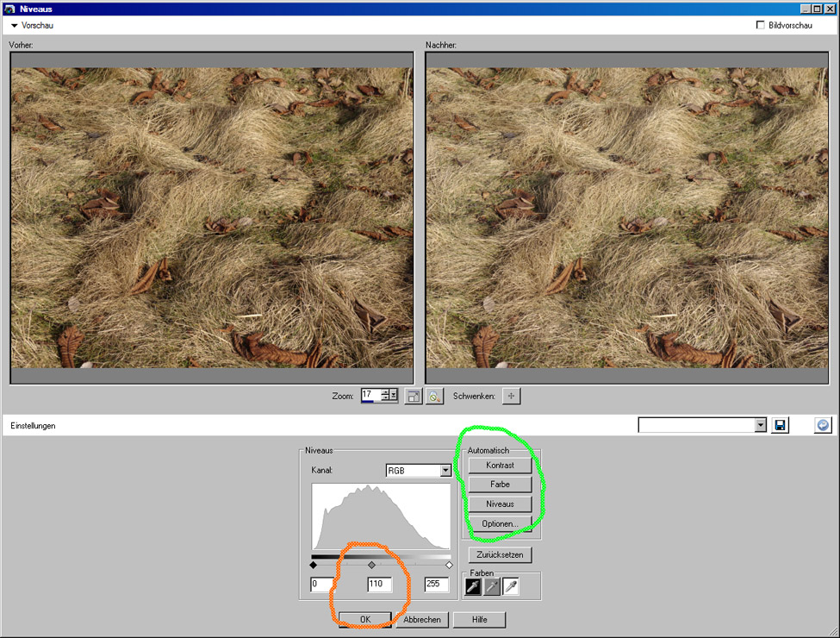Click the Schwenken pan crosshair button
Viewport: 840px width, 638px height.
(x=511, y=397)
